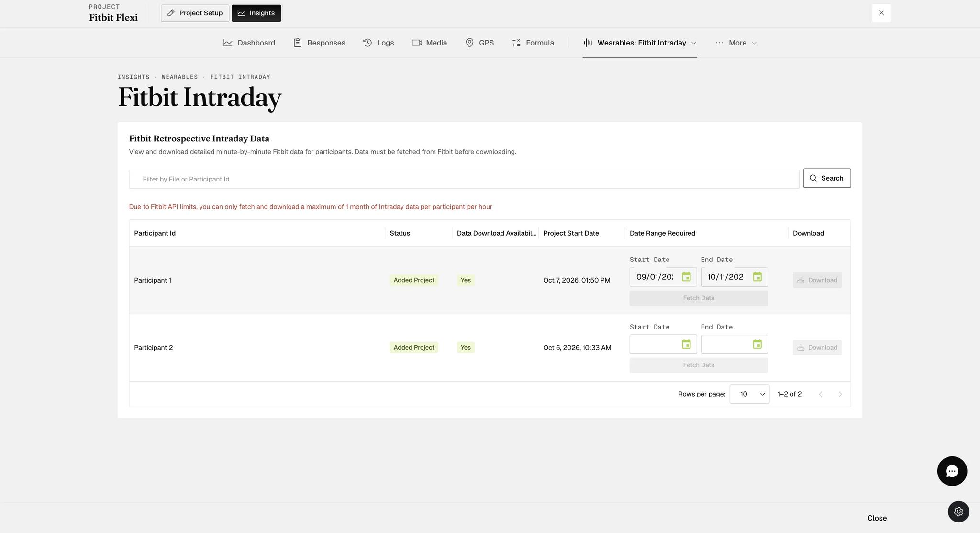Open the GPS tab
The image size is (980, 533).
tap(479, 43)
